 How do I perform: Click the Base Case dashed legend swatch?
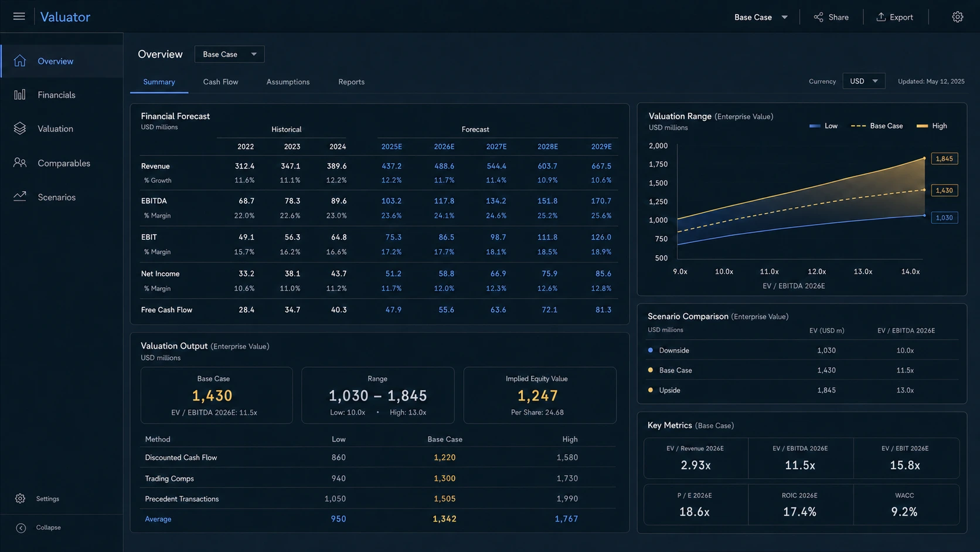[858, 126]
